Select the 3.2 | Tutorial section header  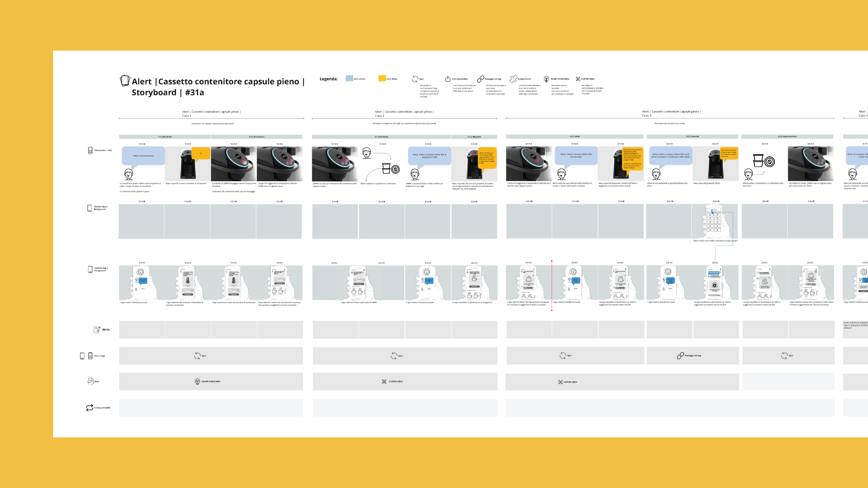(692, 136)
